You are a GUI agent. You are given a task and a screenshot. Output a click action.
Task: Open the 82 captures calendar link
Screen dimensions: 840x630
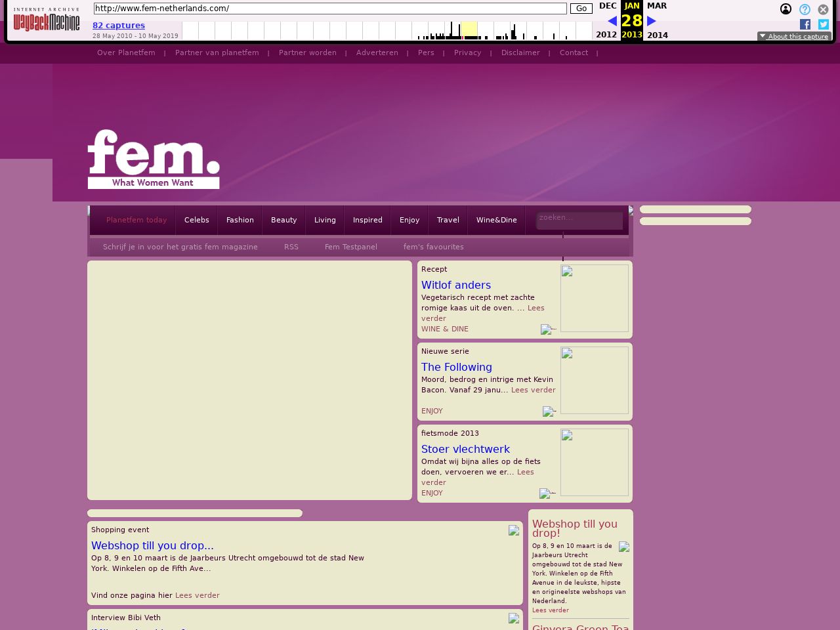[x=119, y=26]
